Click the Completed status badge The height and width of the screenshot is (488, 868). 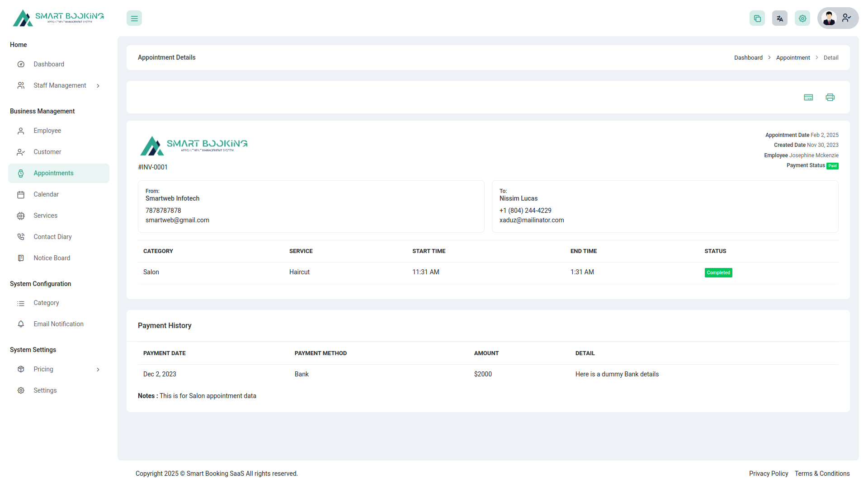click(718, 272)
